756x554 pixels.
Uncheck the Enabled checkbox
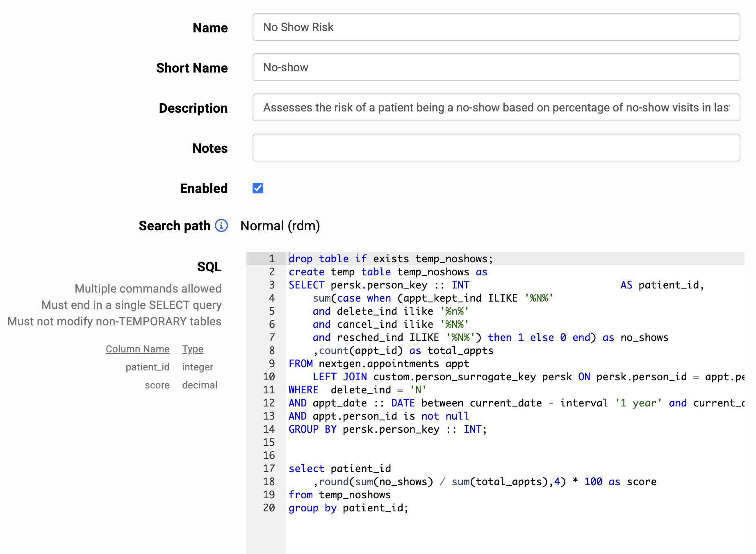[x=258, y=188]
